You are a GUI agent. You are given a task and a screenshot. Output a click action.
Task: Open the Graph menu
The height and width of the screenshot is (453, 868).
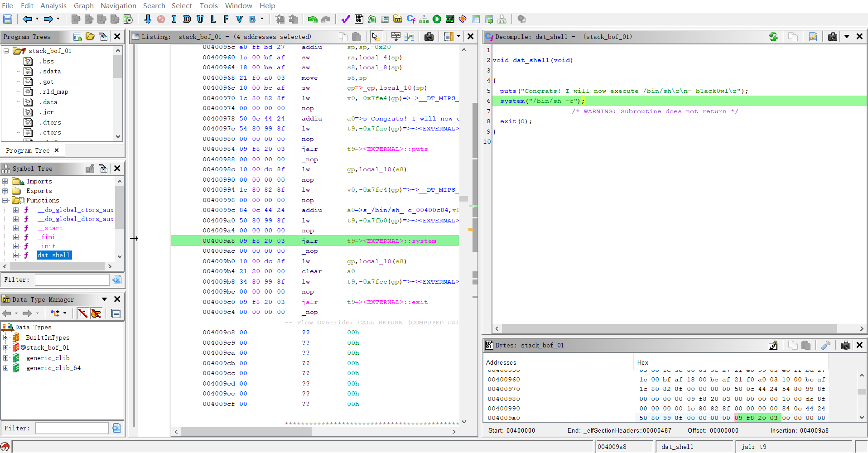[x=84, y=5]
